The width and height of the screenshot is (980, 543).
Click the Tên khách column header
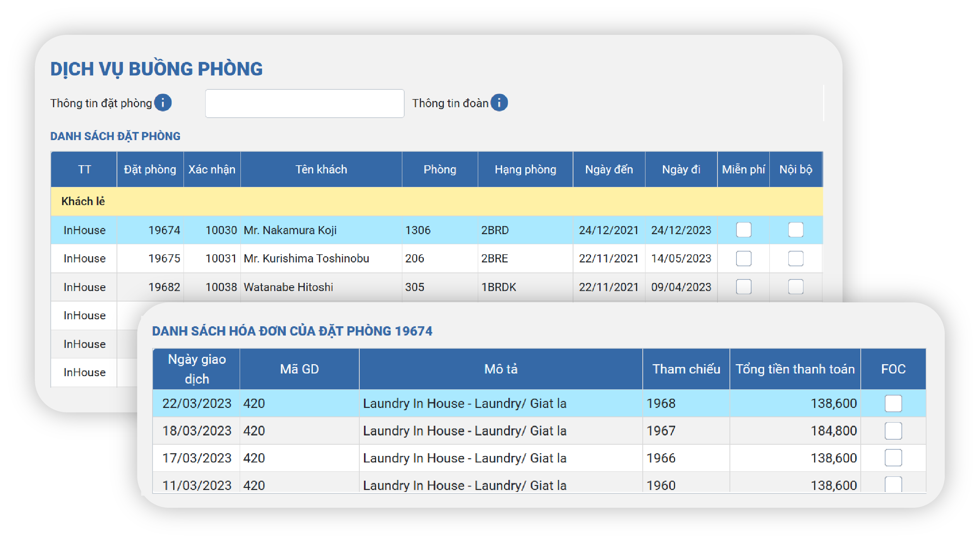click(x=321, y=170)
